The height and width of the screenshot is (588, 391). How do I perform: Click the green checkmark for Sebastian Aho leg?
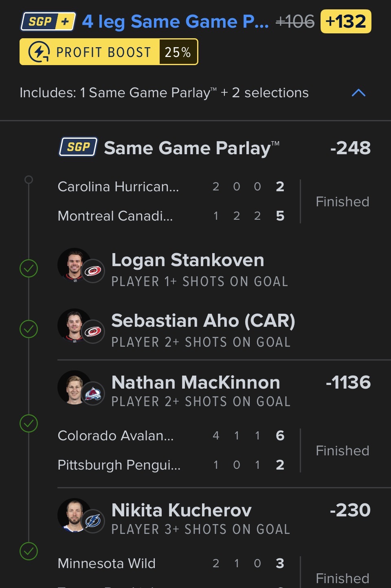click(x=29, y=329)
